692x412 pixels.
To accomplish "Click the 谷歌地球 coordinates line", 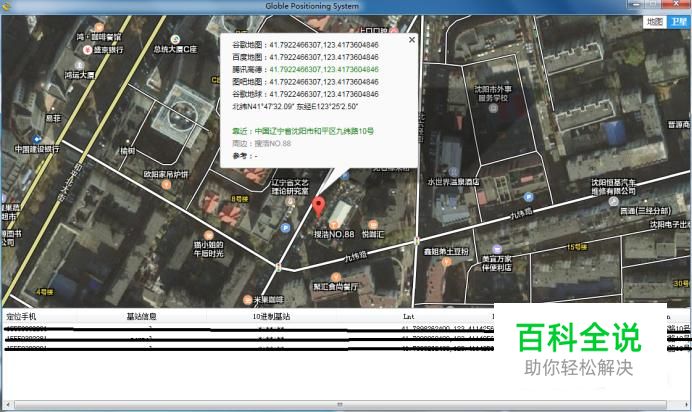I will pos(305,94).
